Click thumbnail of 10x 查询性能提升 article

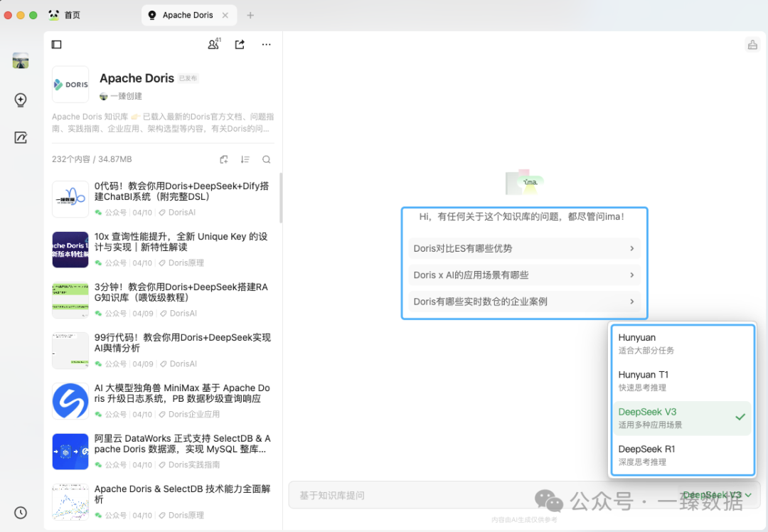pos(70,250)
